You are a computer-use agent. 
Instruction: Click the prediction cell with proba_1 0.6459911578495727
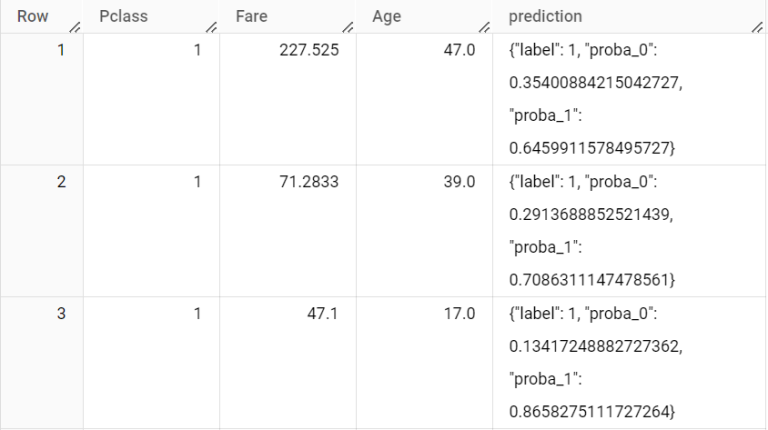coord(595,98)
